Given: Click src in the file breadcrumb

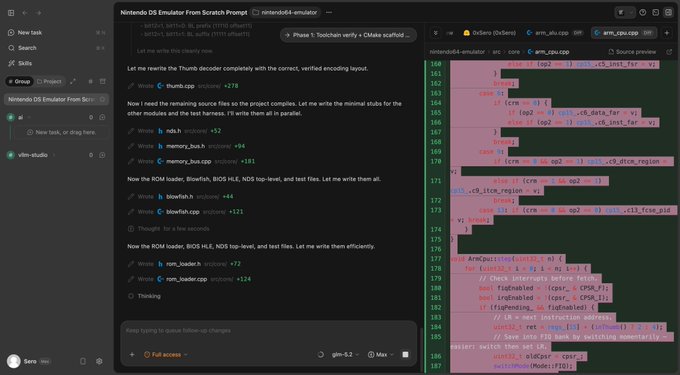Looking at the screenshot, I should point(496,52).
